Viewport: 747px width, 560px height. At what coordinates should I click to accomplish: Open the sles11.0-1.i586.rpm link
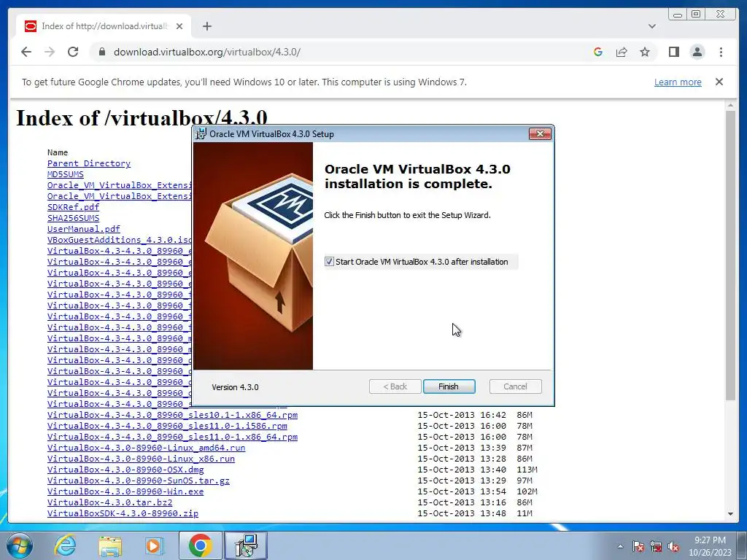[x=167, y=426]
